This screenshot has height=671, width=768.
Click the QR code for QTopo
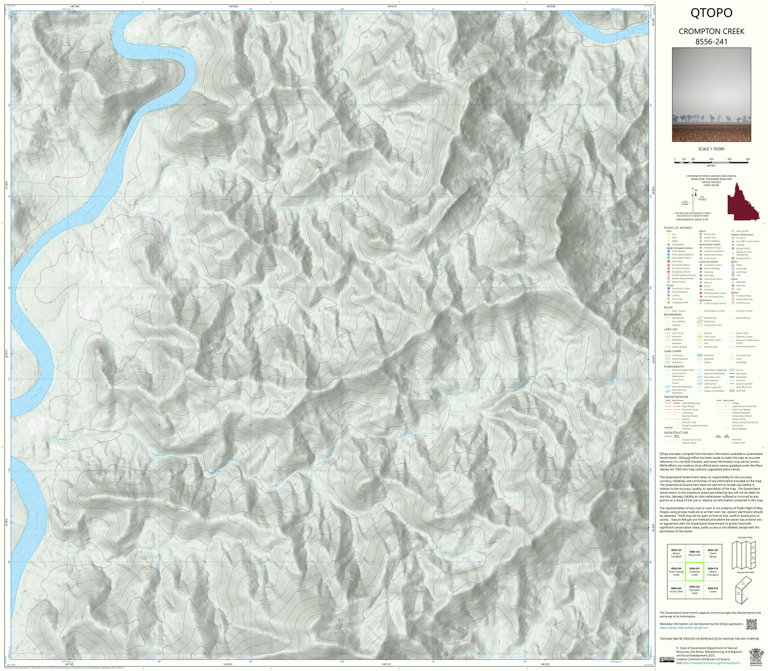(x=751, y=624)
